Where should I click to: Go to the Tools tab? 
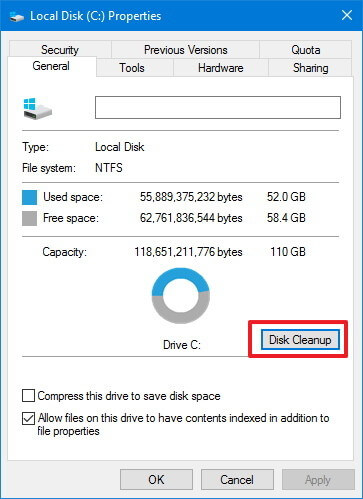point(132,68)
